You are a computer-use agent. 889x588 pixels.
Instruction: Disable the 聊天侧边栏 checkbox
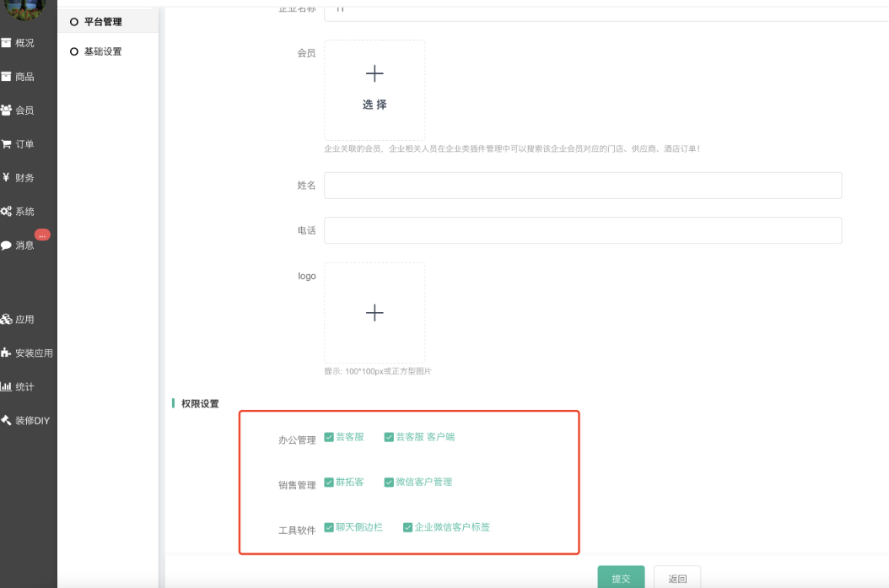pyautogui.click(x=329, y=527)
